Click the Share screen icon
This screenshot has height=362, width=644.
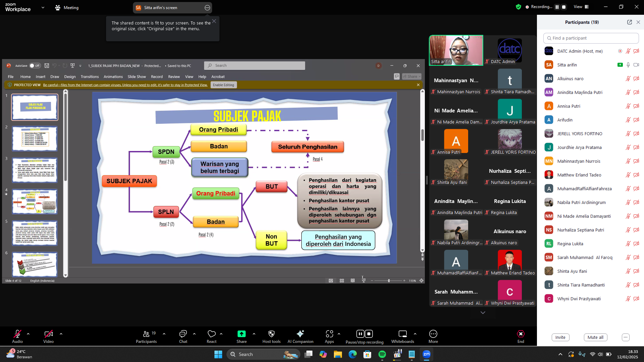click(x=241, y=334)
